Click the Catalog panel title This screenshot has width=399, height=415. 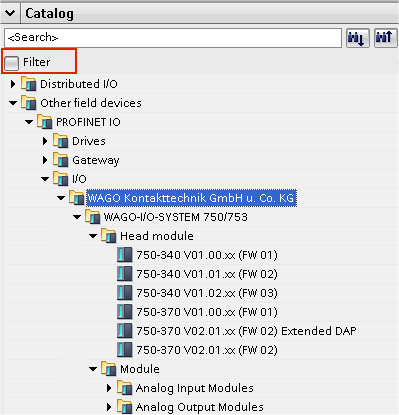[49, 14]
